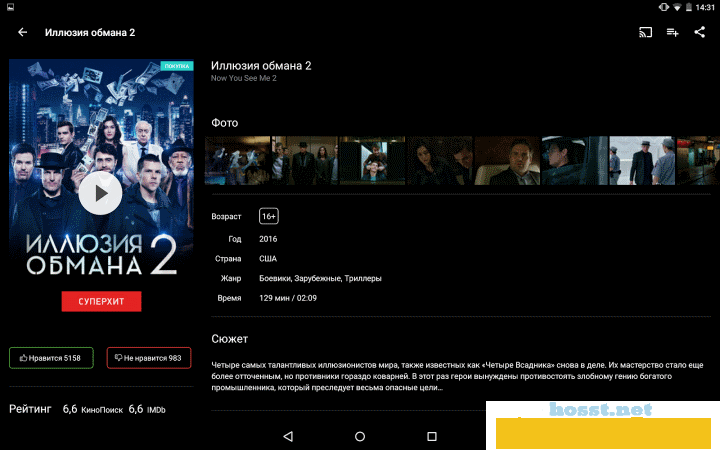Open the seventh photo with uniformed guards

pyautogui.click(x=642, y=161)
